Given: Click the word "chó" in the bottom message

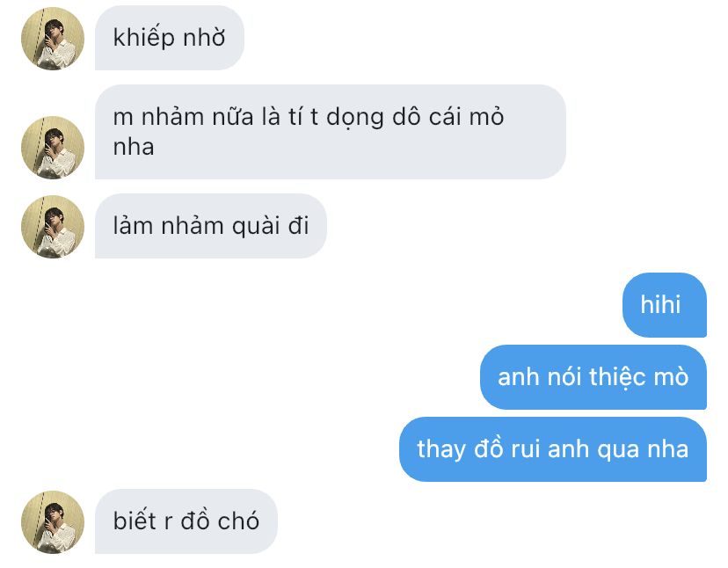Looking at the screenshot, I should (238, 521).
